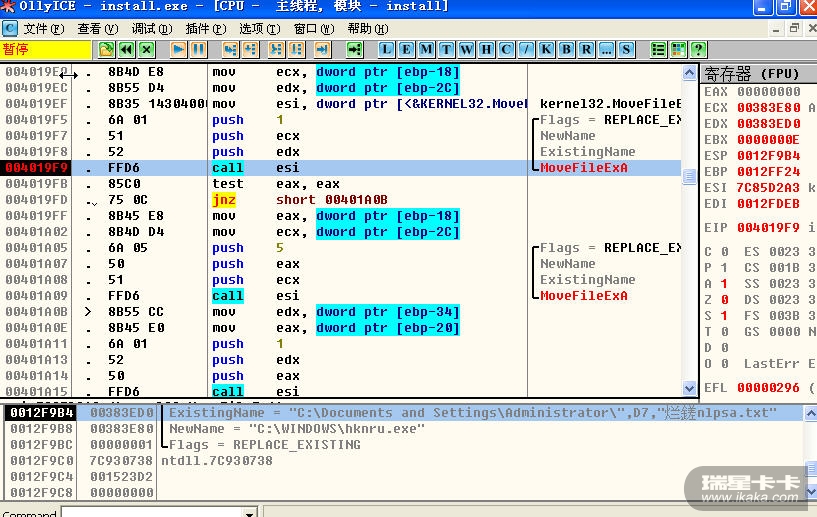Open Executable modules with E button
The image size is (817, 517).
407,49
